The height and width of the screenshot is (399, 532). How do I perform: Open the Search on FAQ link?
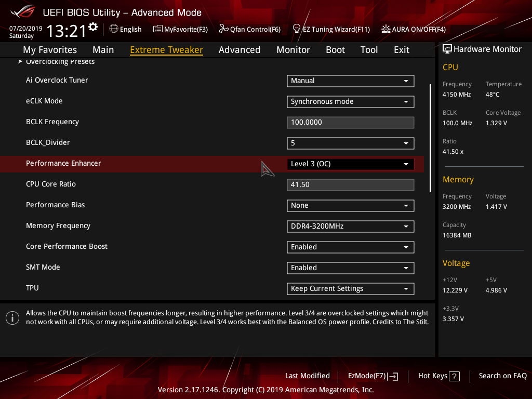pyautogui.click(x=502, y=376)
